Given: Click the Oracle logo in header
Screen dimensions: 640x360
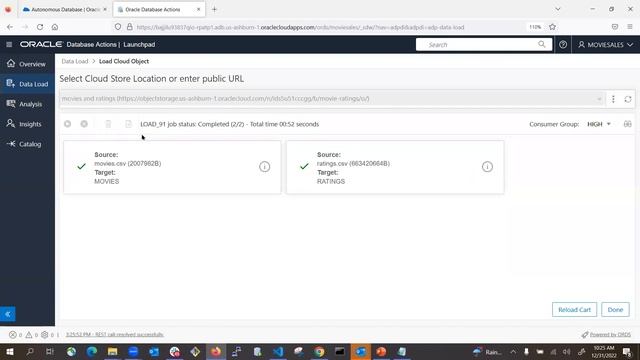Looking at the screenshot, I should point(41,44).
